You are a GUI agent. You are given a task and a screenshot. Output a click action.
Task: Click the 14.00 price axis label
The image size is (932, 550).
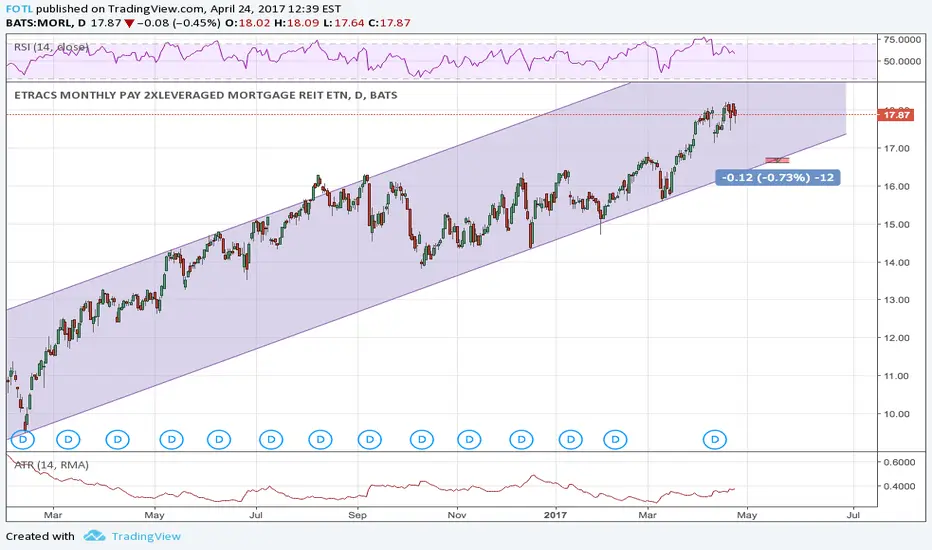click(896, 262)
